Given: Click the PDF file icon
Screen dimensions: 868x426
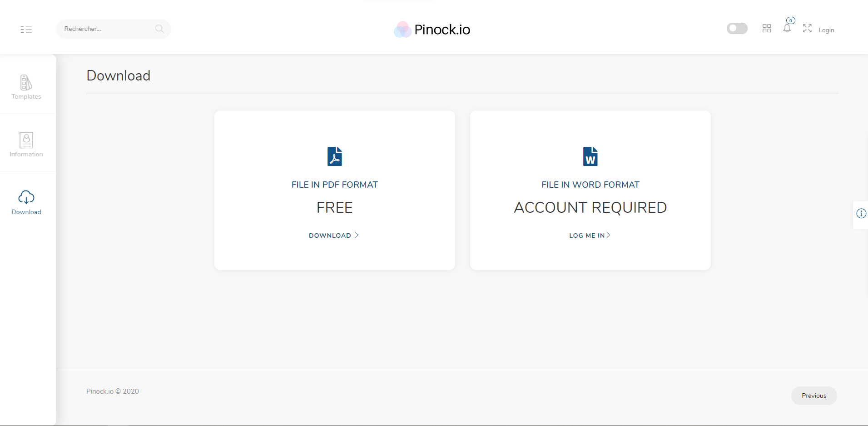Looking at the screenshot, I should tap(334, 156).
